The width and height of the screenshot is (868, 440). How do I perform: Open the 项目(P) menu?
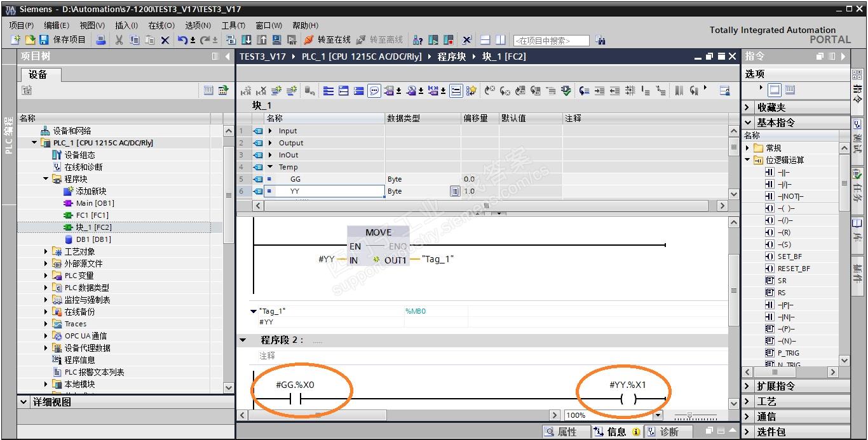(21, 25)
